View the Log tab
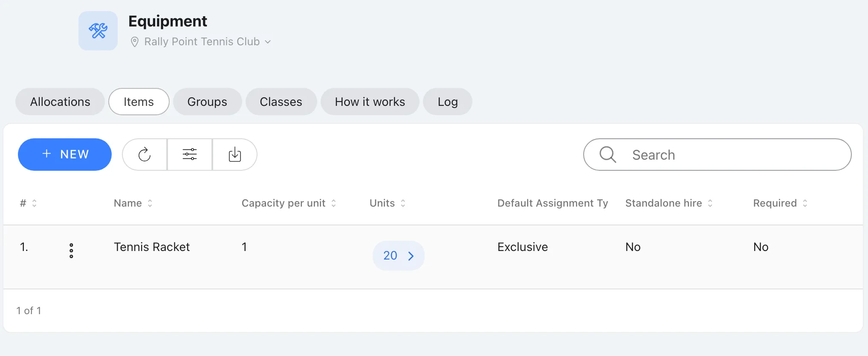868x356 pixels. [448, 102]
